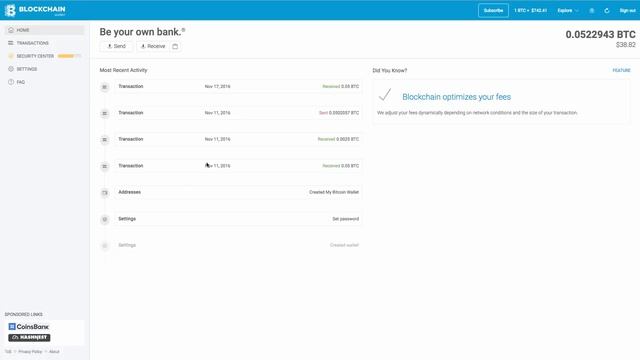Click the Send button
Image resolution: width=640 pixels, height=360 pixels.
tap(116, 46)
